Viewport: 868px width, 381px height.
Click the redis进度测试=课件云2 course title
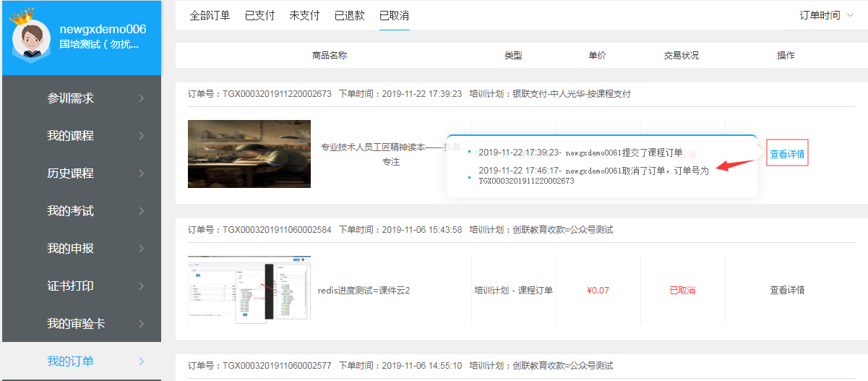(364, 291)
